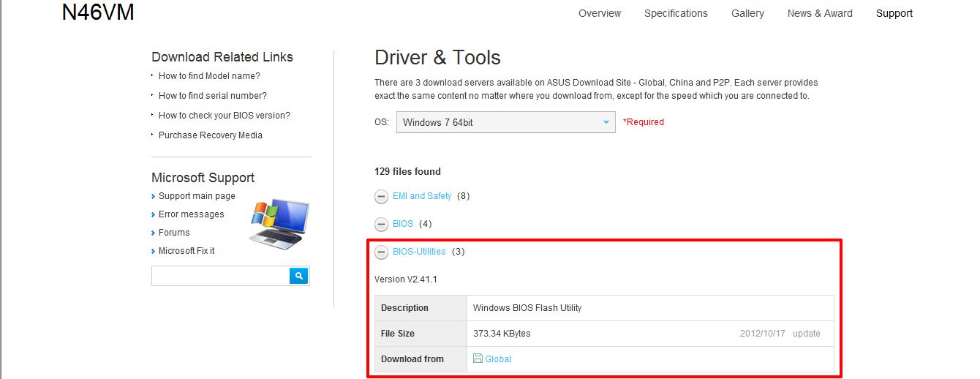
Task: Open the Gallery tab
Action: tap(747, 13)
